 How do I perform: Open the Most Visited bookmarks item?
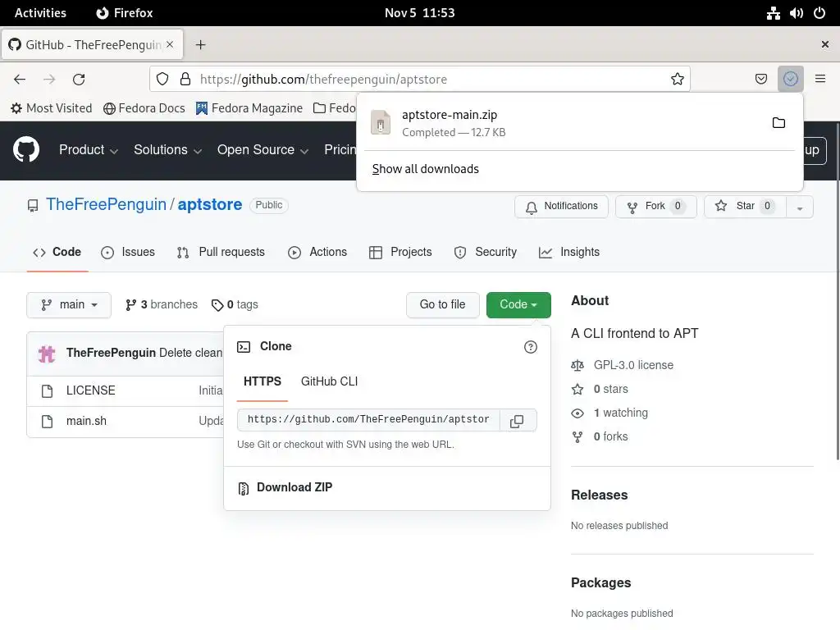[52, 109]
